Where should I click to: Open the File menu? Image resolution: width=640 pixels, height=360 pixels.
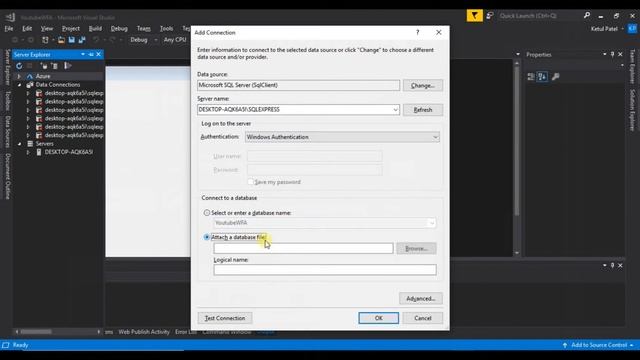point(9,29)
